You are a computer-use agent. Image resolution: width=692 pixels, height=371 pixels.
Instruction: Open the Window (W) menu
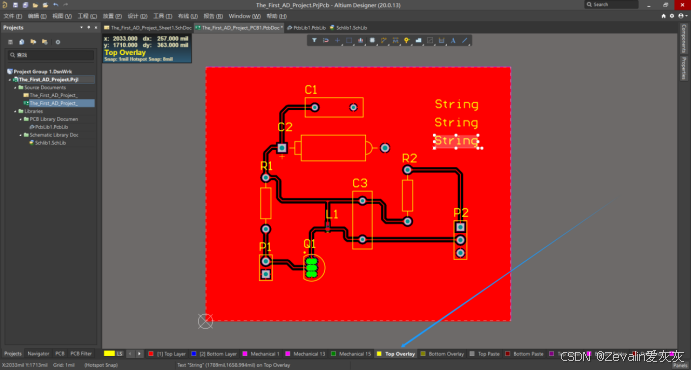pos(244,16)
